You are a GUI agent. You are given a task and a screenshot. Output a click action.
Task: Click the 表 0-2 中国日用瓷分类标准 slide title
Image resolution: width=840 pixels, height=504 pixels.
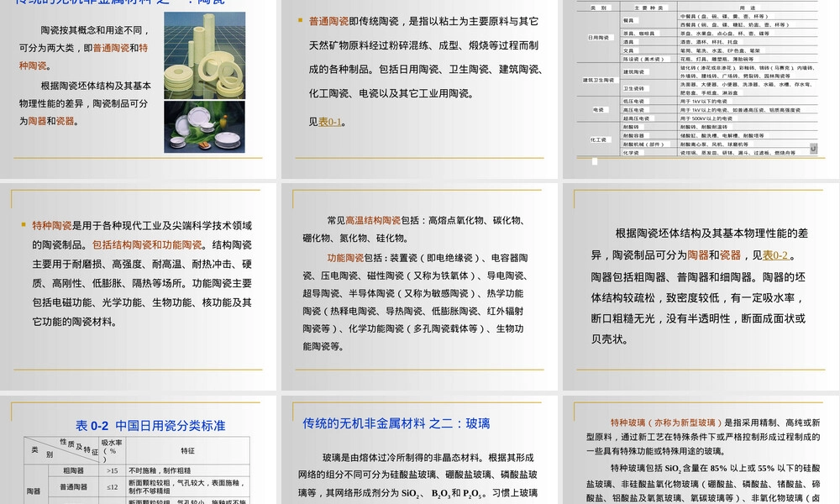tap(150, 426)
